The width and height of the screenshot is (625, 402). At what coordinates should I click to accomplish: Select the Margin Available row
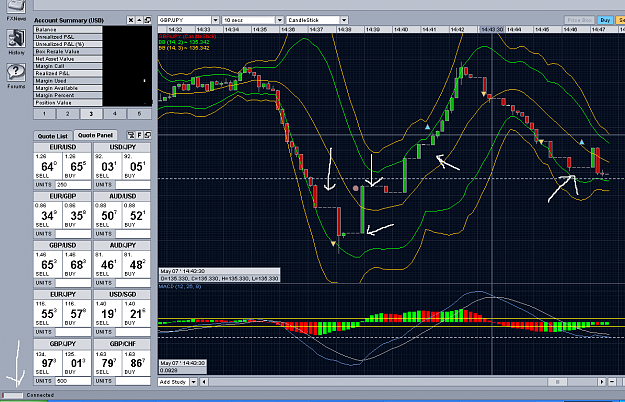coord(68,88)
